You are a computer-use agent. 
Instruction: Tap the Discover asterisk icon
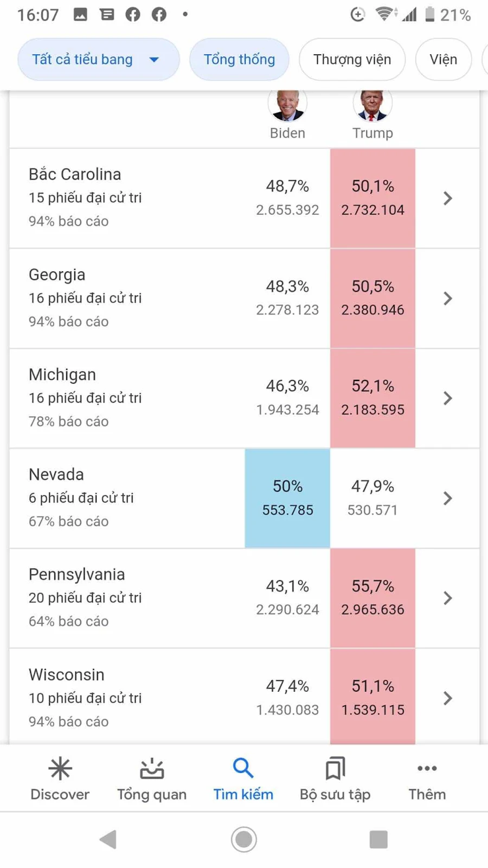60,769
